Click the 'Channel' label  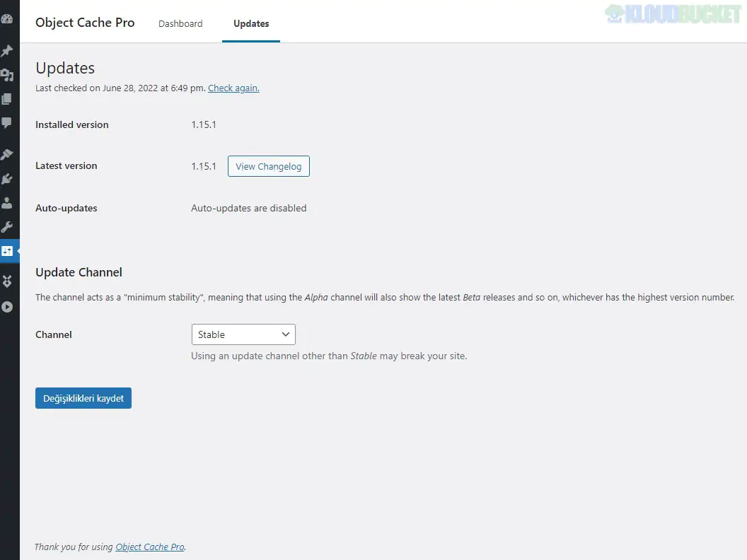coord(53,334)
